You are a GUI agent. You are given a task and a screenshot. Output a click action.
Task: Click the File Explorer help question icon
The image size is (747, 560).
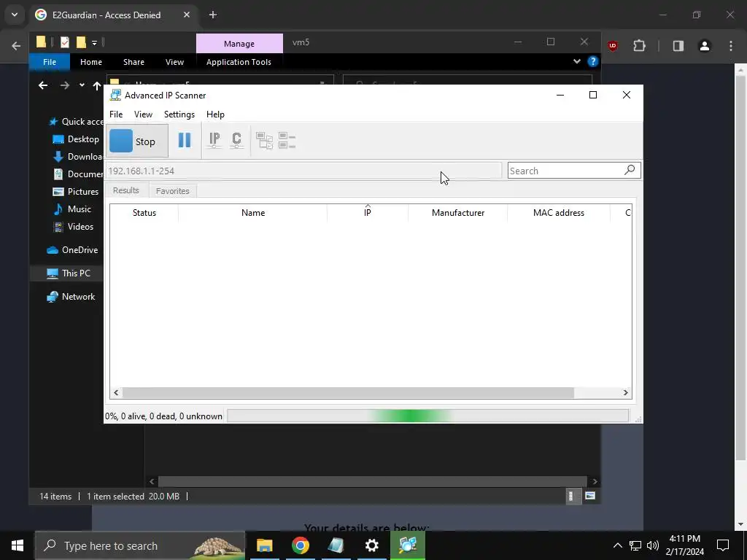592,61
